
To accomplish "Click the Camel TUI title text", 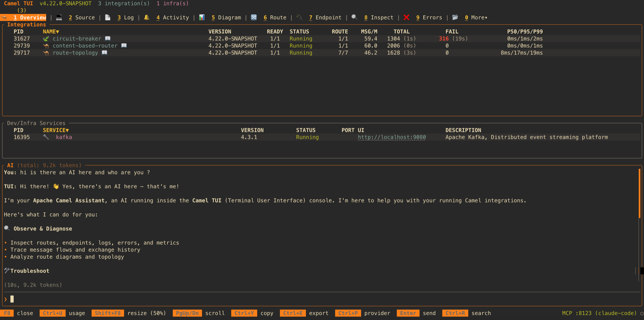I will (19, 4).
